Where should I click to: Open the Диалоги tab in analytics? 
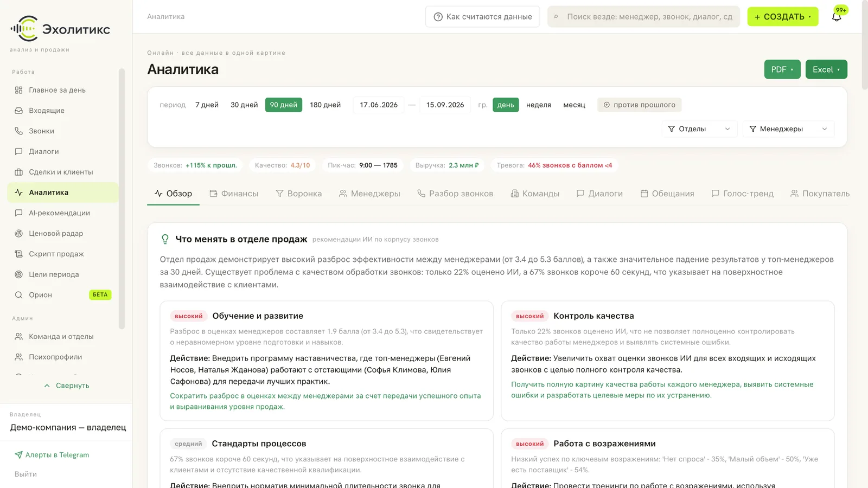point(599,194)
